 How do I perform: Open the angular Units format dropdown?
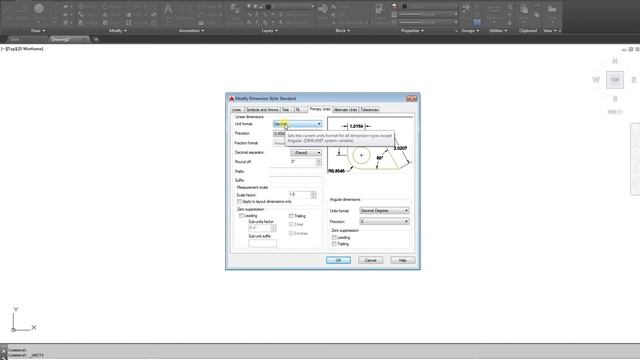pos(384,211)
